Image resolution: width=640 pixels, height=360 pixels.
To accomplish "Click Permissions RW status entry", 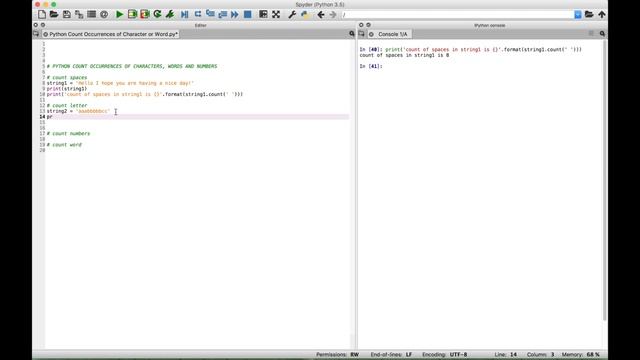I will coord(337,355).
